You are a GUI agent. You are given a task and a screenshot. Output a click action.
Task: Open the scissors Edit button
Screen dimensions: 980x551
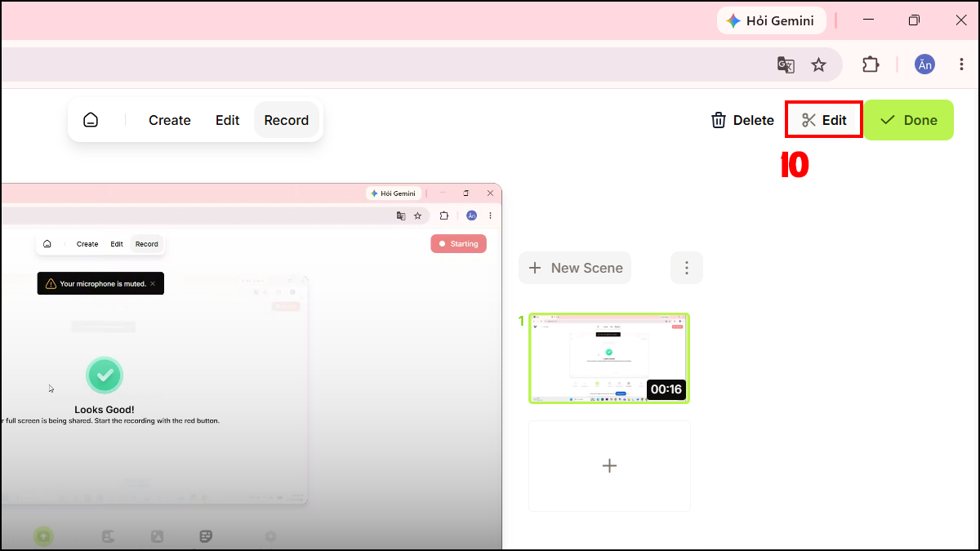click(824, 120)
